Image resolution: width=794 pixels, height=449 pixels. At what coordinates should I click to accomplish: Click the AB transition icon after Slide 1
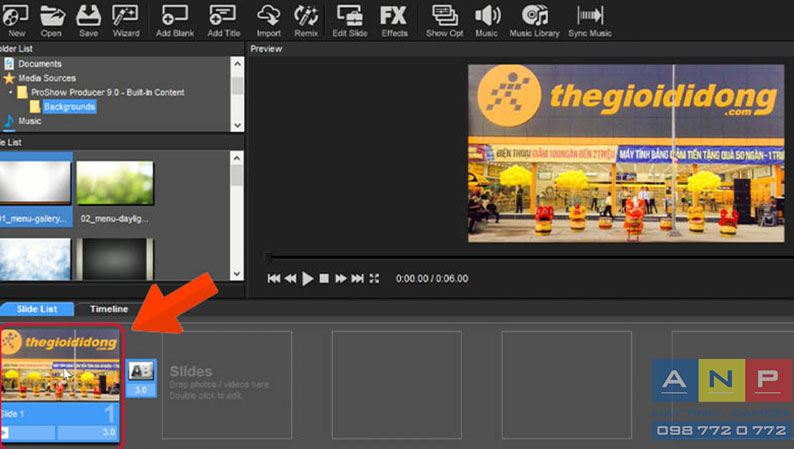pyautogui.click(x=141, y=372)
